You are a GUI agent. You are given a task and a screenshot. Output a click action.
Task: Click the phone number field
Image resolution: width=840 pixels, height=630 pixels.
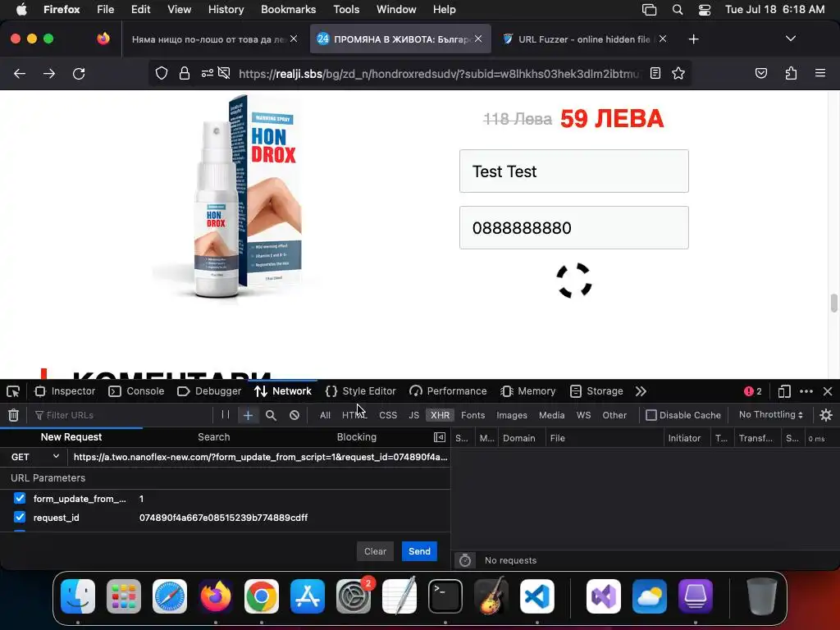pyautogui.click(x=573, y=228)
